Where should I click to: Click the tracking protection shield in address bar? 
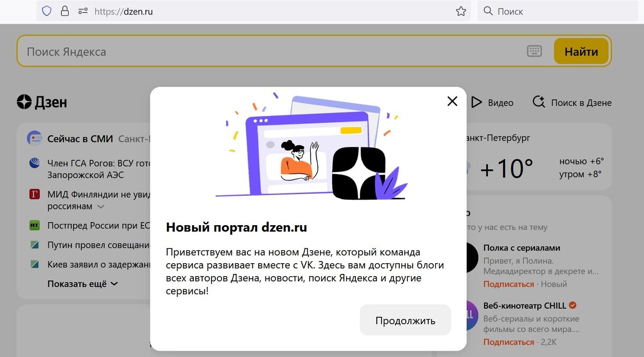[x=46, y=11]
